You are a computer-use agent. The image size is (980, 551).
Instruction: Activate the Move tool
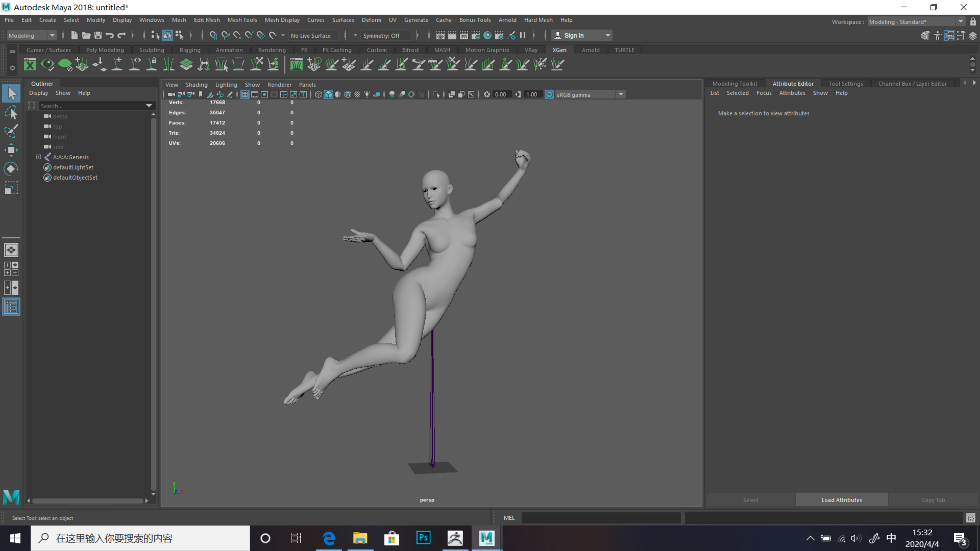coord(11,150)
